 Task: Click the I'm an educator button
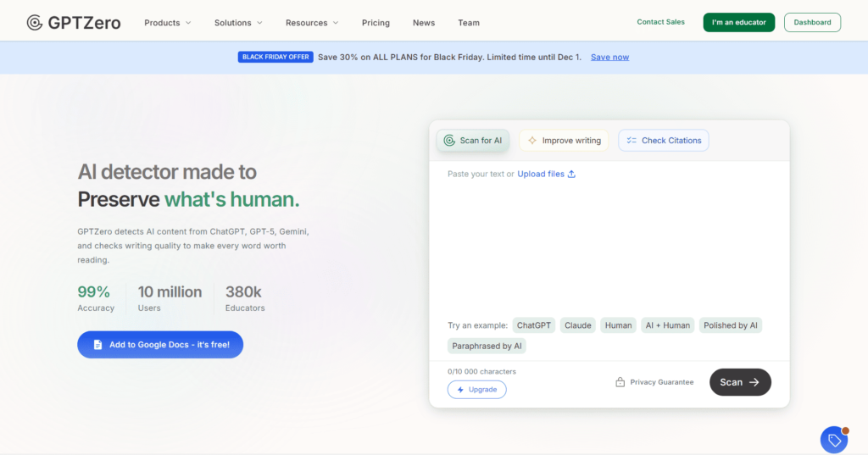point(738,23)
